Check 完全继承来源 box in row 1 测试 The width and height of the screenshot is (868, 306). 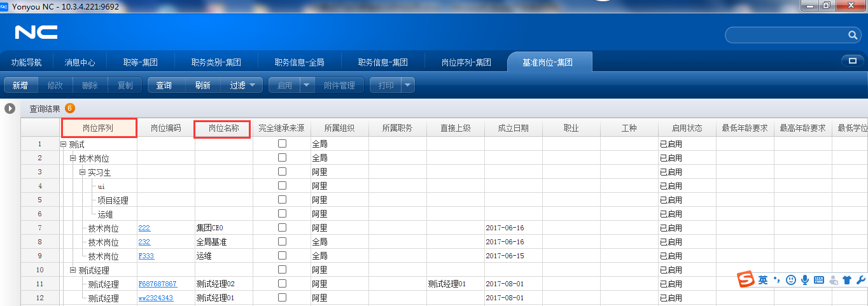coord(282,144)
